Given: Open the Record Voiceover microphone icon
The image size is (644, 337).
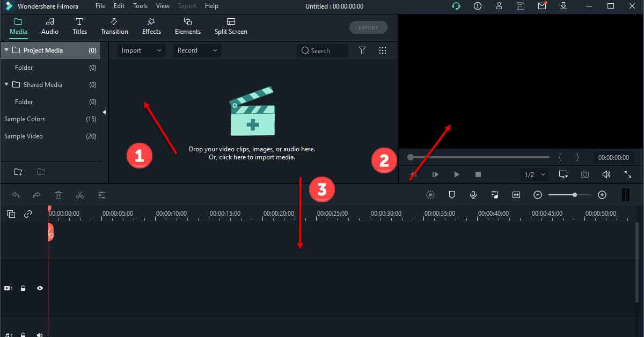Looking at the screenshot, I should tap(473, 195).
